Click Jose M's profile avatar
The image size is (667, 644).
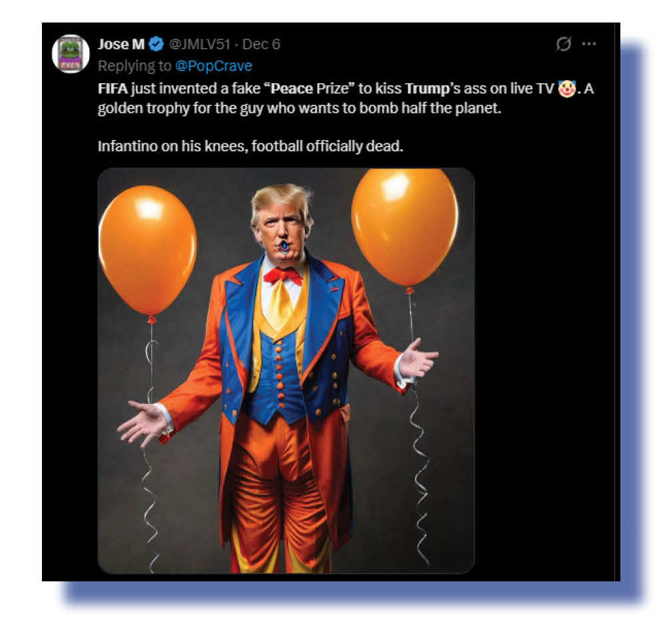(x=71, y=53)
